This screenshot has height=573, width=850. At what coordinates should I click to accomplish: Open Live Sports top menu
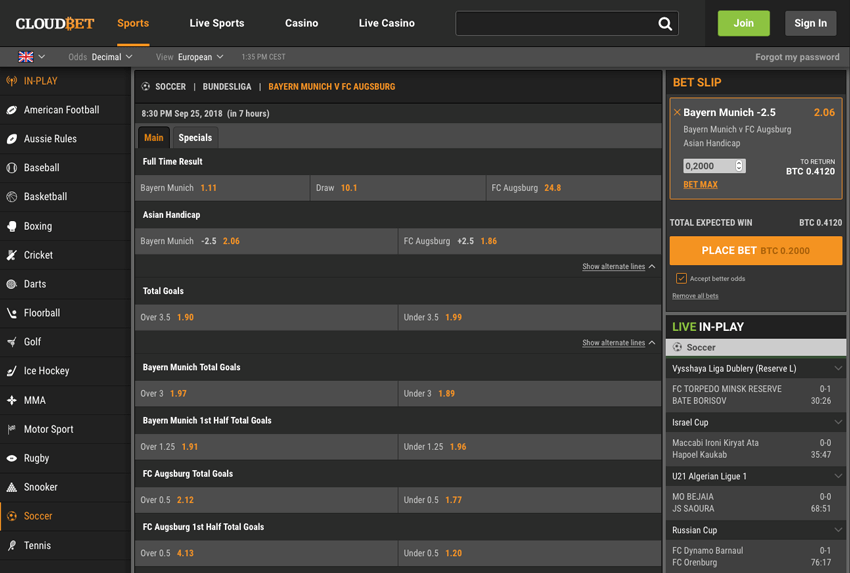click(x=217, y=23)
